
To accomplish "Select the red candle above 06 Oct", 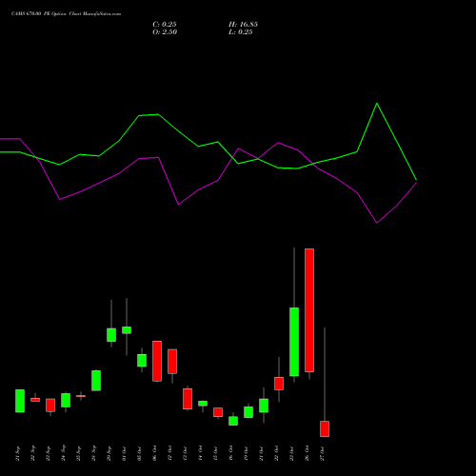I will tap(157, 361).
